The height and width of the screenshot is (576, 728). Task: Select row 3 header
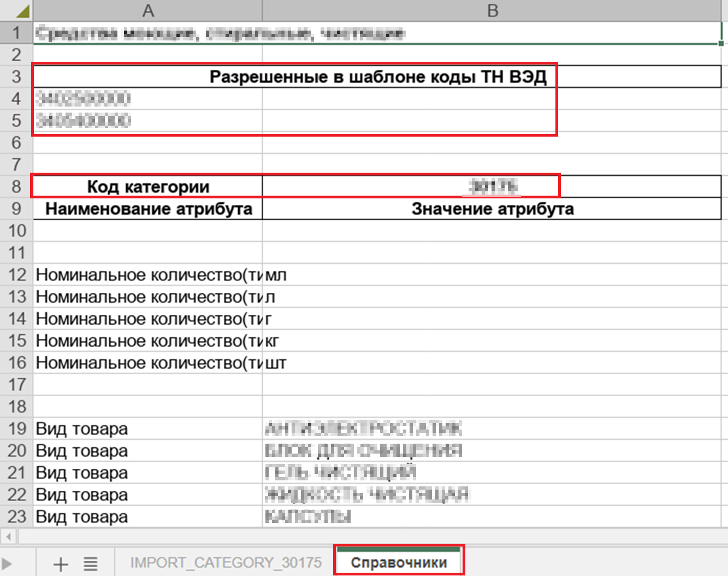click(x=16, y=77)
